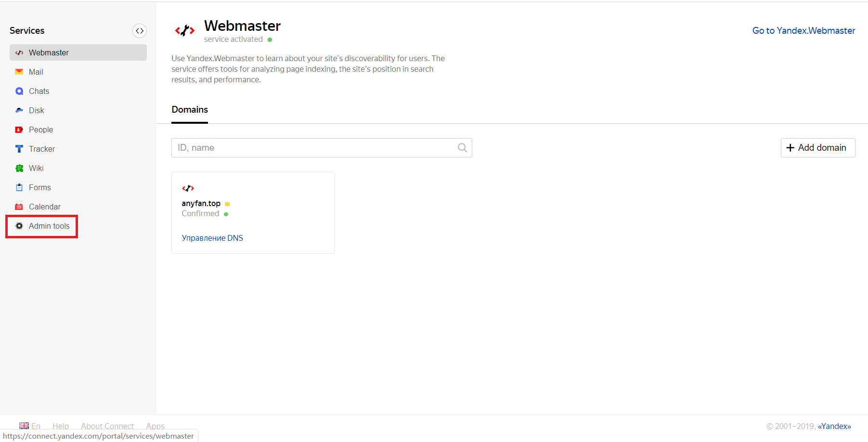Screen dimensions: 868x442
Task: Click the Services sidebar heading
Action: click(27, 30)
